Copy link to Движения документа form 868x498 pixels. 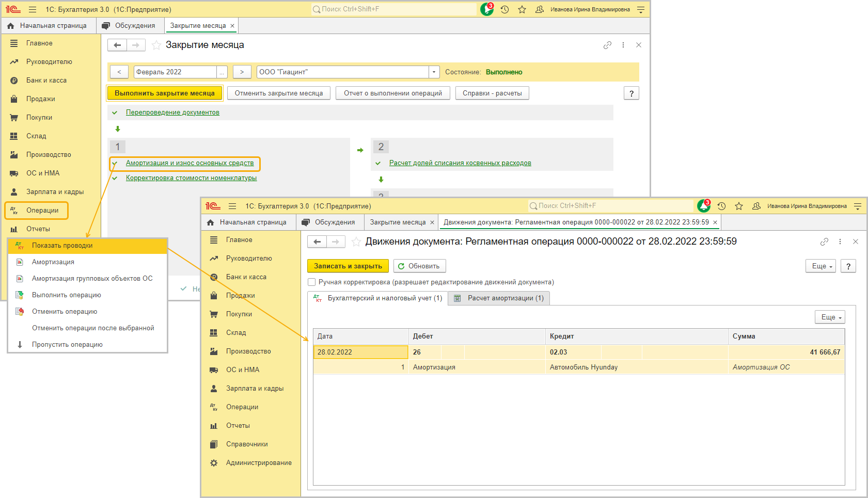pos(824,242)
